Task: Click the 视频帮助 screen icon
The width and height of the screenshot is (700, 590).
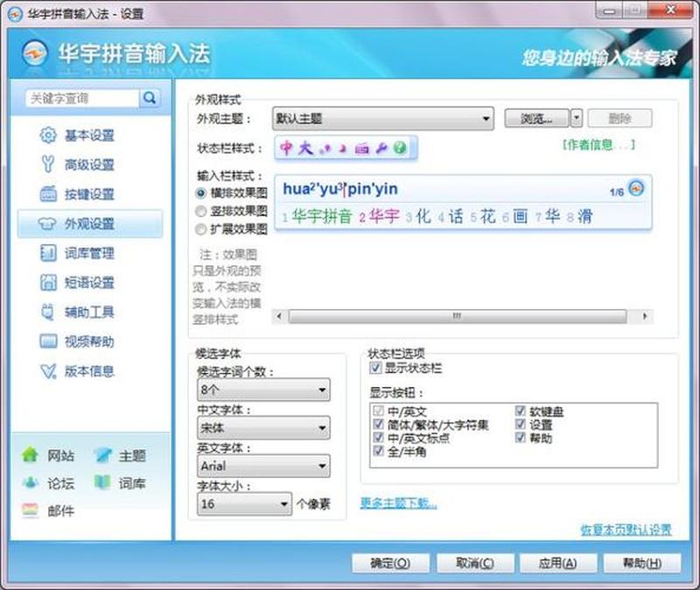Action: pyautogui.click(x=48, y=341)
